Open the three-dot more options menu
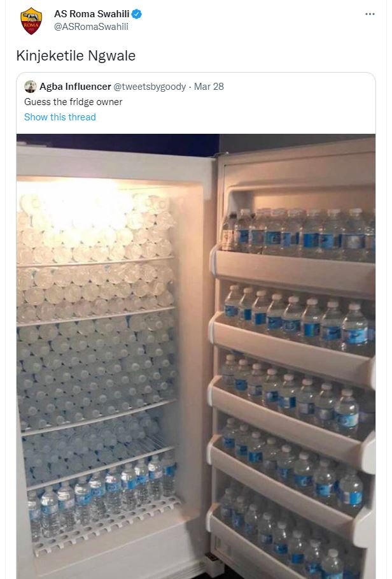Viewport: 392px width, 579px height. (370, 14)
